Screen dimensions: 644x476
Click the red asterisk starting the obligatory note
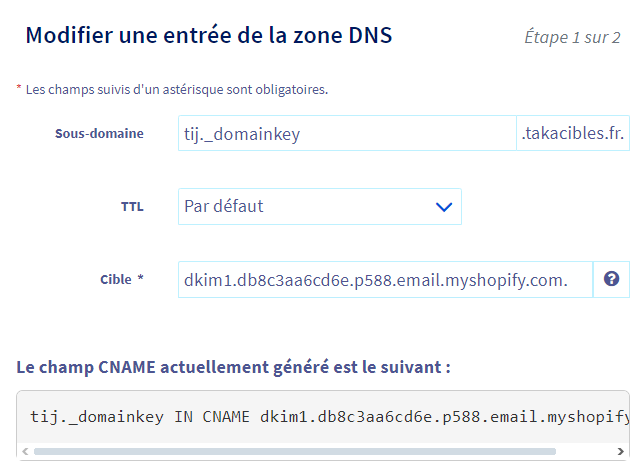point(18,88)
